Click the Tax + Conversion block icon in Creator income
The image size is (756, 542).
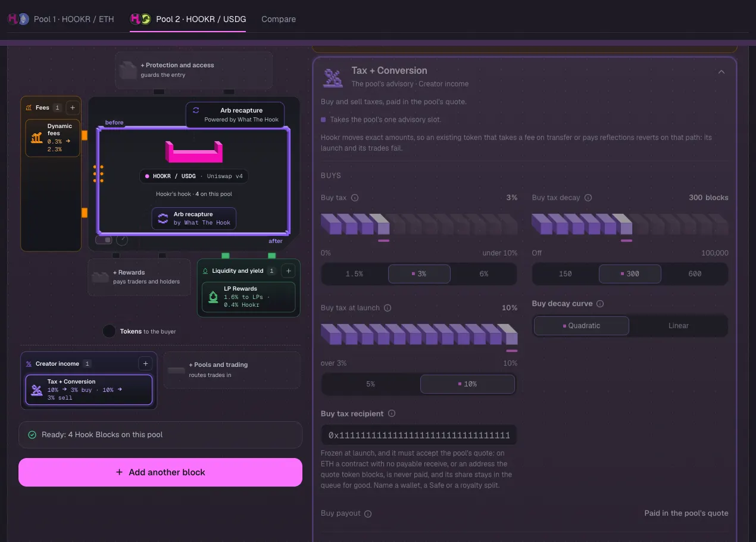click(37, 390)
